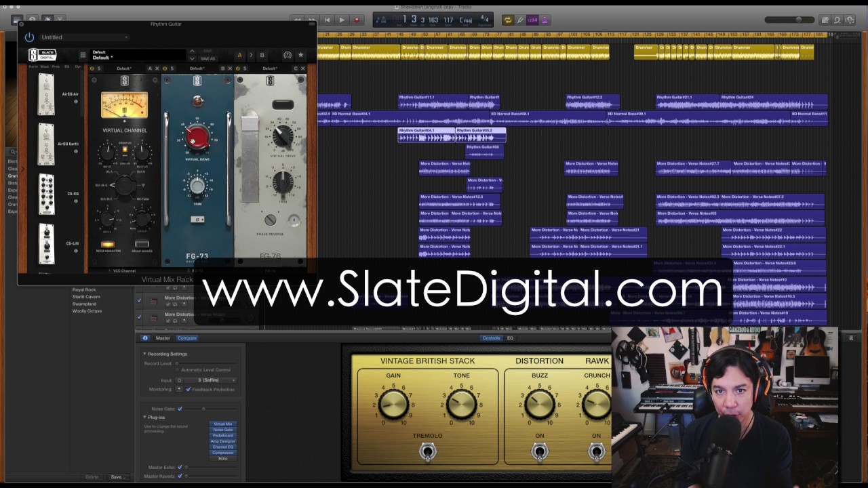Screen dimensions: 868x488
Task: Toggle the Noise Gate checkbox
Action: pyautogui.click(x=180, y=409)
